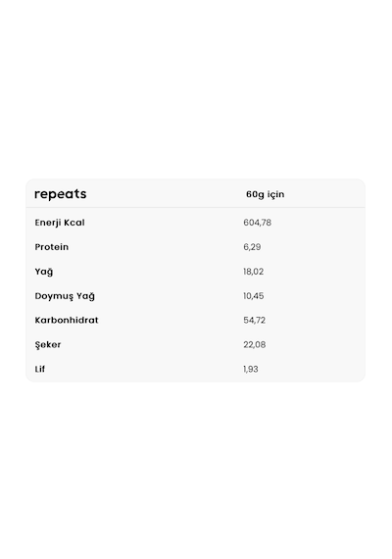This screenshot has height=559, width=392.
Task: Click the Doymuş Yağ row label
Action: (x=65, y=296)
